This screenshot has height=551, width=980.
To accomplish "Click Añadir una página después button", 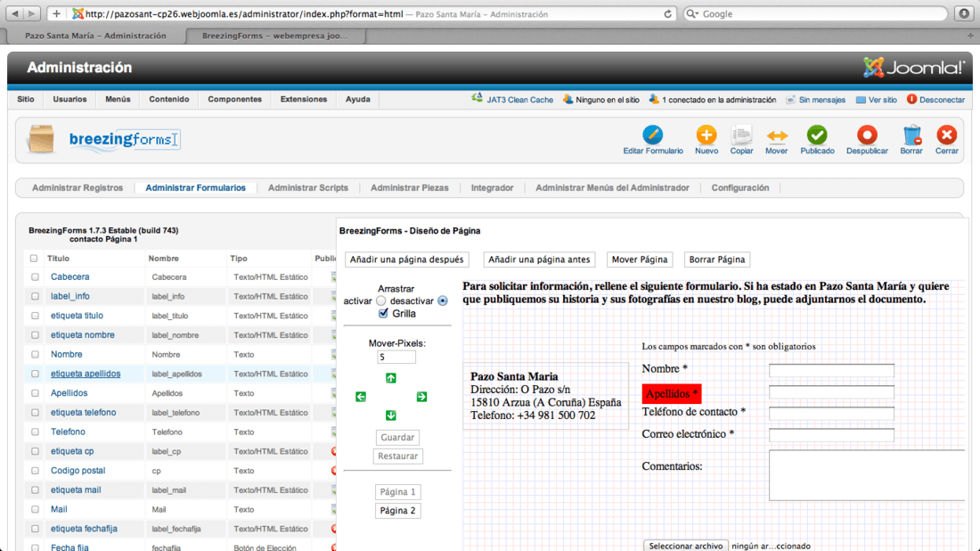I will click(x=407, y=259).
